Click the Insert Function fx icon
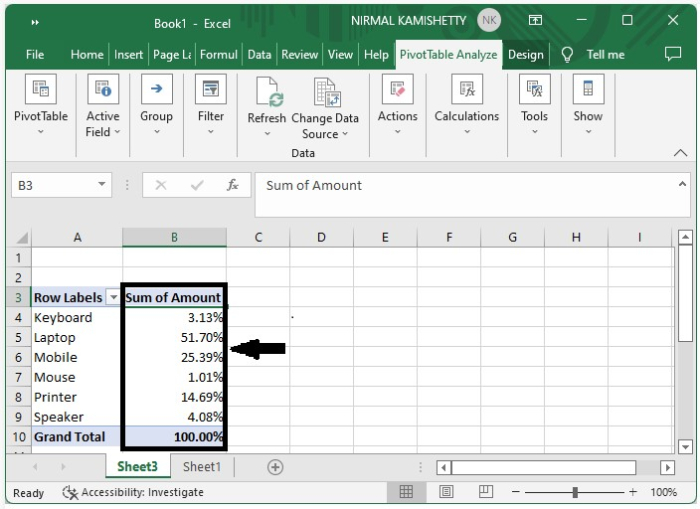 [232, 186]
